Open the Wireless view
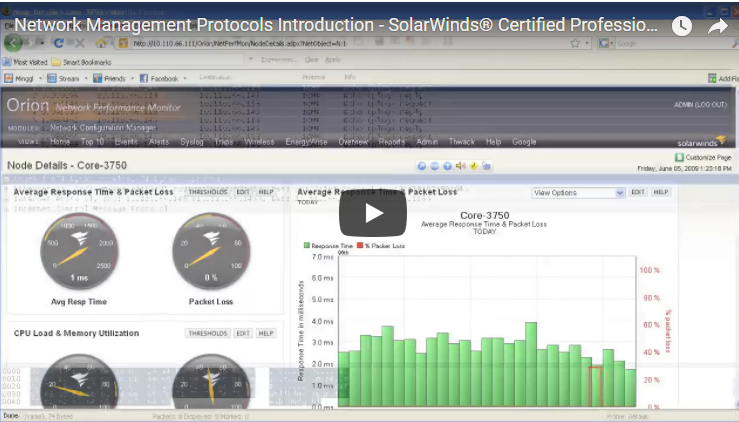 pos(259,141)
